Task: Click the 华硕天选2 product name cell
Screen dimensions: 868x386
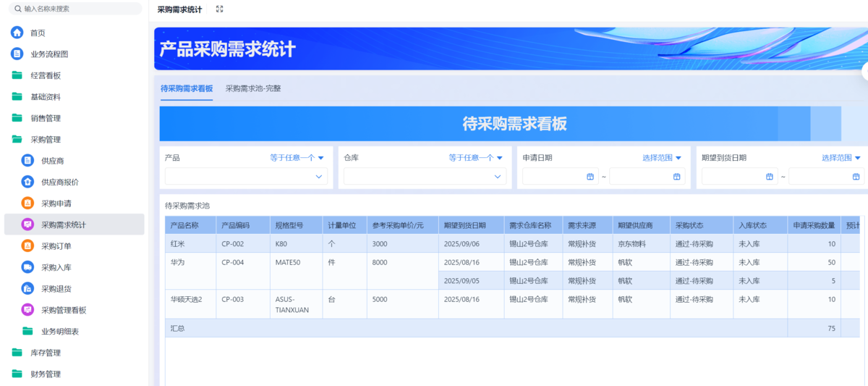Action: coord(190,304)
